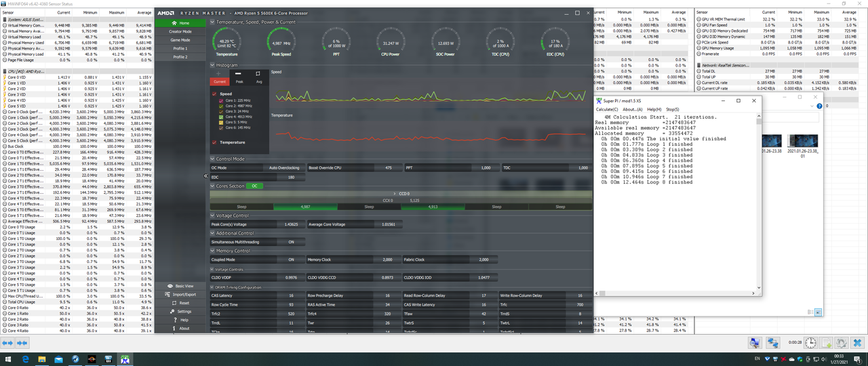The height and width of the screenshot is (366, 868).
Task: Open Calculate menu in Super PI
Action: (x=607, y=109)
